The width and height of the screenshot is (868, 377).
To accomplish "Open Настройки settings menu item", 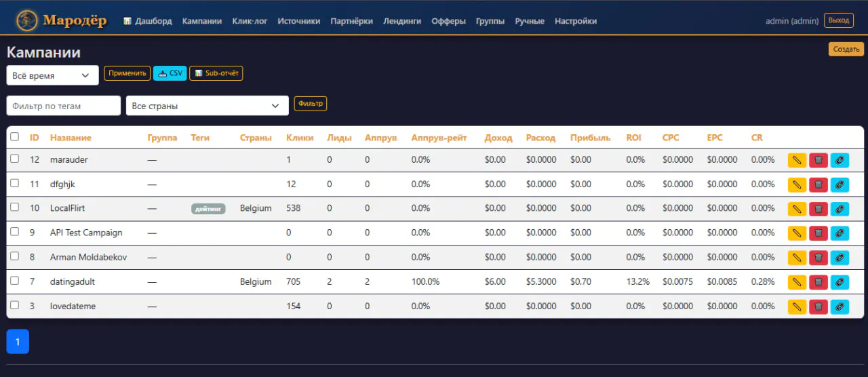I will (576, 21).
